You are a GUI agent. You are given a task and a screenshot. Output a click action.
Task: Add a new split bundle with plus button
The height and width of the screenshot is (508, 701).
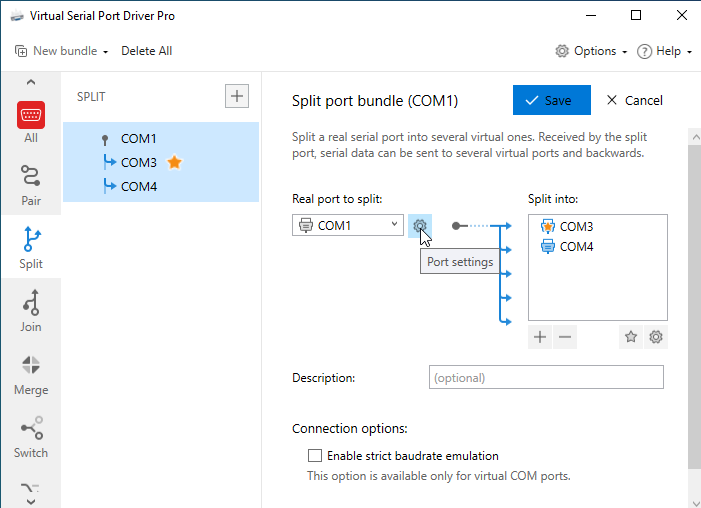coord(236,96)
